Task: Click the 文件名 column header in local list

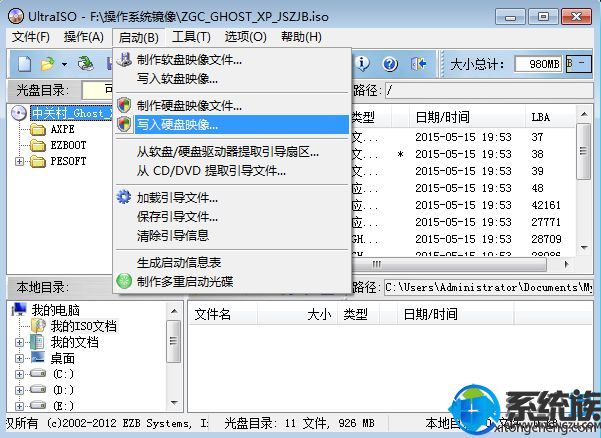Action: point(223,315)
